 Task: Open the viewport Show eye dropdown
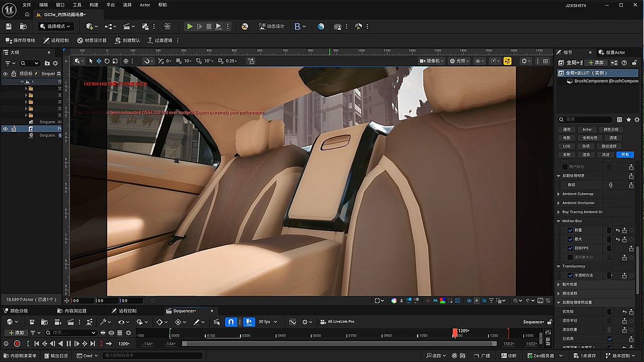coord(480,61)
